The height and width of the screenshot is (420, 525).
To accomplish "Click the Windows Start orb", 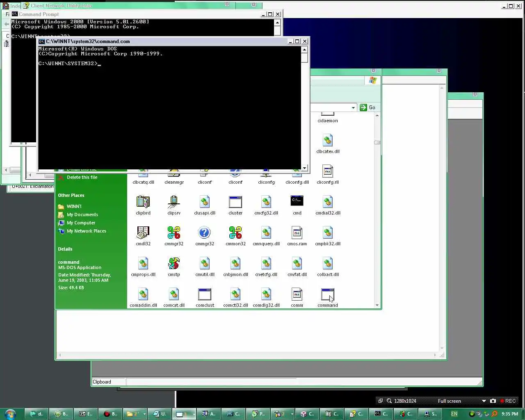I will [10, 413].
